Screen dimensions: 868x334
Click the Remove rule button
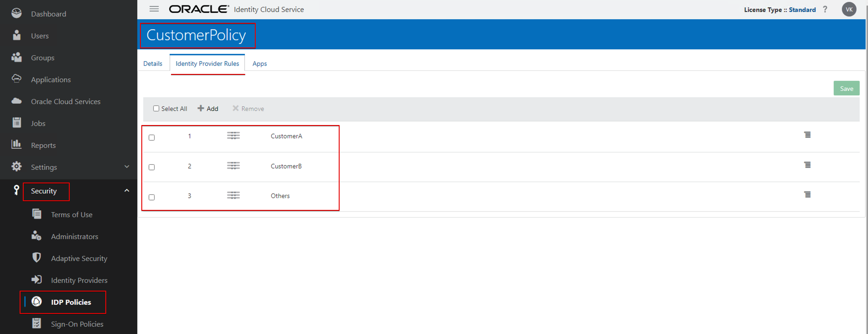coord(248,109)
